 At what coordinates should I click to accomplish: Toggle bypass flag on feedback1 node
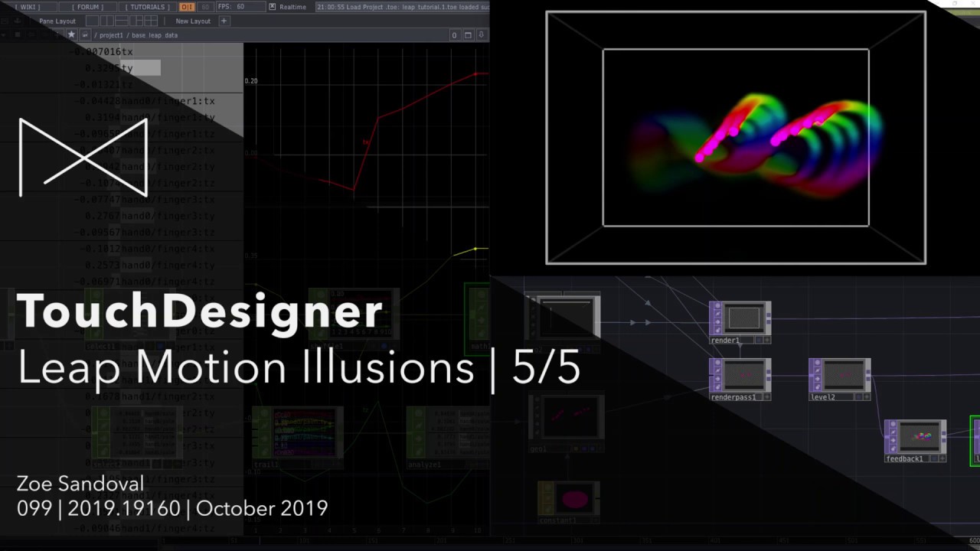click(893, 440)
